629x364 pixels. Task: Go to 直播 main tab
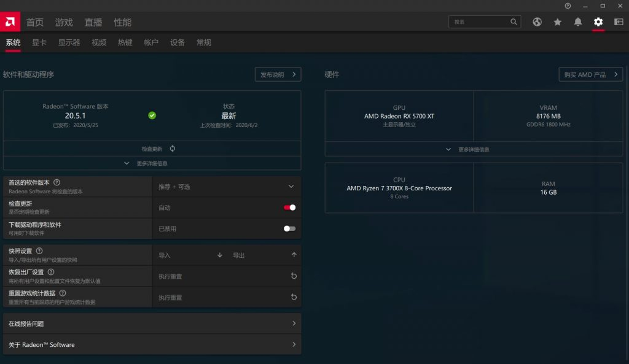tap(93, 23)
